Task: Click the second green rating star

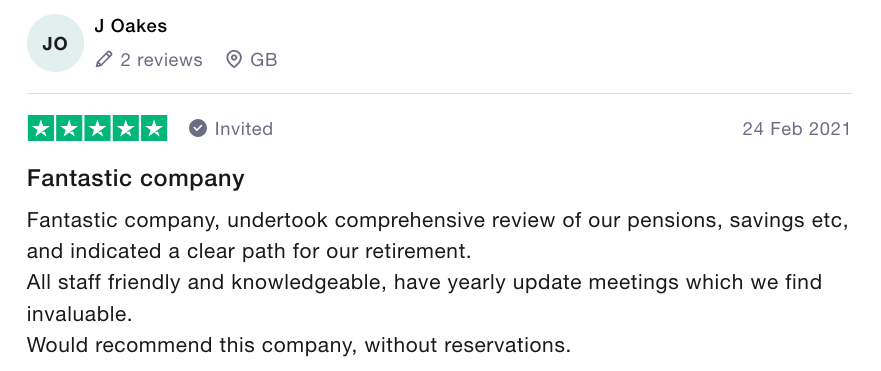Action: pos(69,128)
